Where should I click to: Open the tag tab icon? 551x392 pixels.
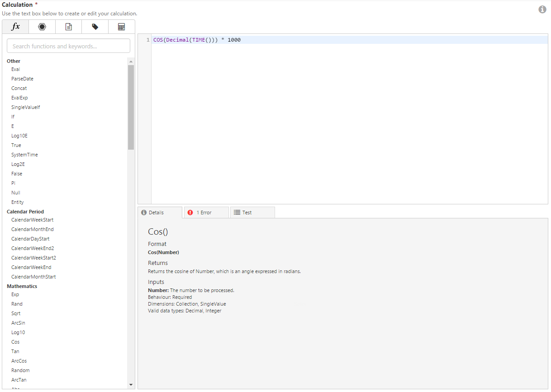coord(95,27)
